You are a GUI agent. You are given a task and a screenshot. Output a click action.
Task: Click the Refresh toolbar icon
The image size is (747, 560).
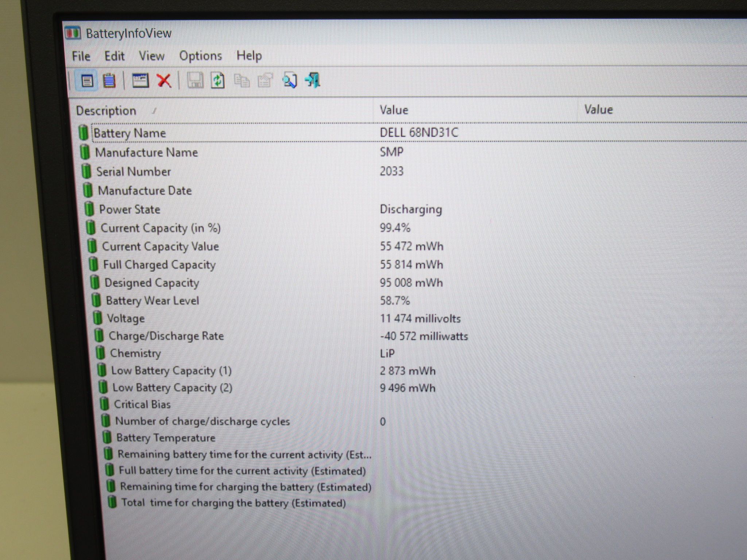(x=218, y=81)
